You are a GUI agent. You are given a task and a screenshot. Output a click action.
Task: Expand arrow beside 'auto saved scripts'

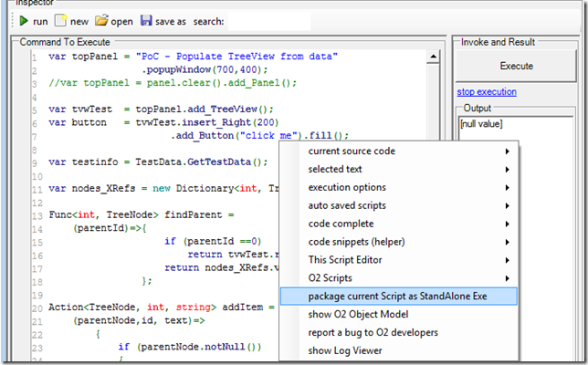507,205
